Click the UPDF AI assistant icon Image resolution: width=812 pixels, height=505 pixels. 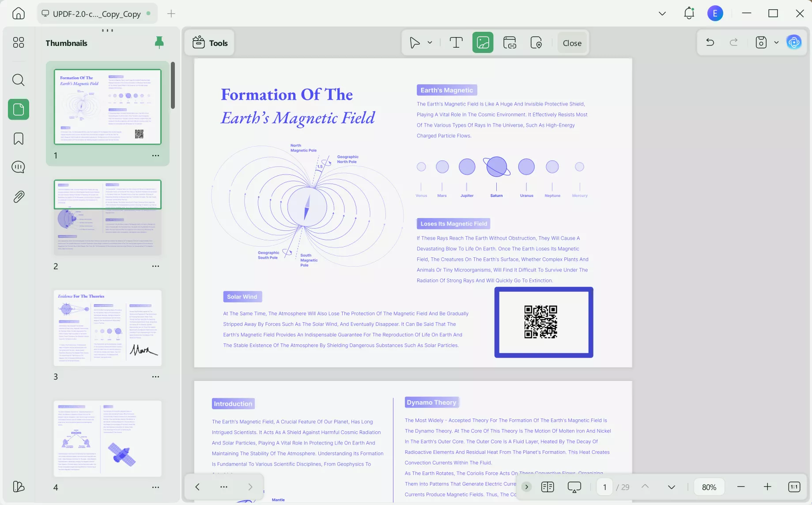[x=794, y=43]
